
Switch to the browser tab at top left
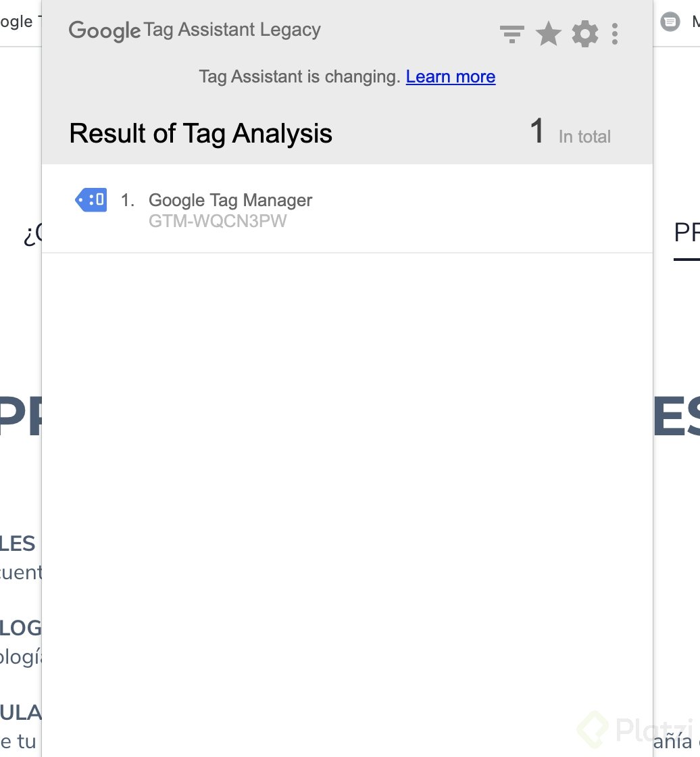(19, 22)
